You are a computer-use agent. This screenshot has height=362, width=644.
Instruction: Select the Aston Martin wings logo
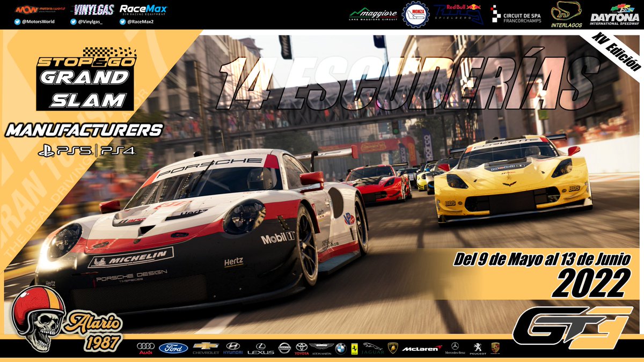click(321, 349)
